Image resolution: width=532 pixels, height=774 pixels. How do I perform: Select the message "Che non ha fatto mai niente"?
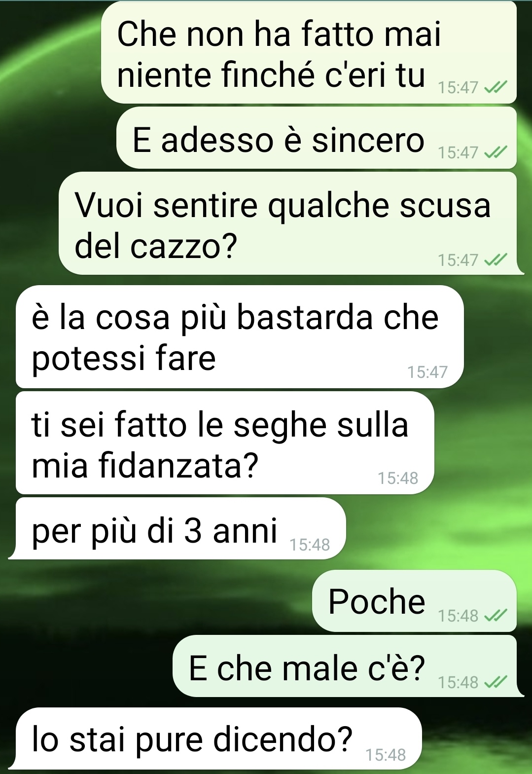click(309, 53)
